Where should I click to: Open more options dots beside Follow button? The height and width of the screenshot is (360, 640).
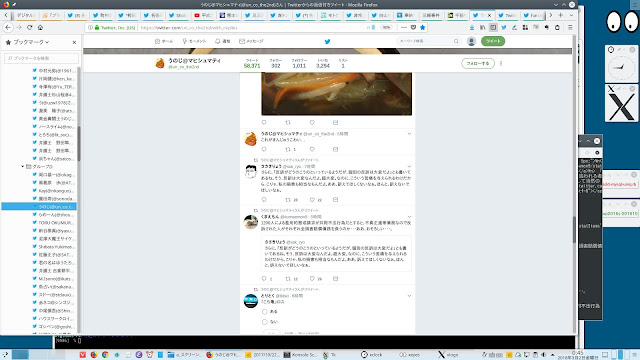point(501,64)
